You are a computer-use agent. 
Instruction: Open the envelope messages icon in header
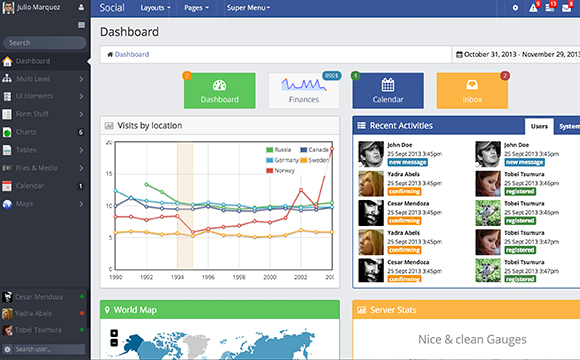(x=566, y=8)
